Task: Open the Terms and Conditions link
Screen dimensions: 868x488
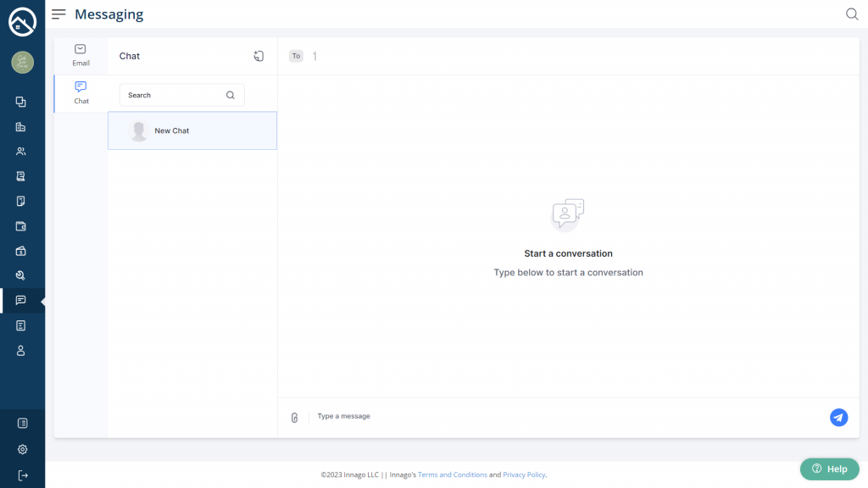Action: (452, 475)
